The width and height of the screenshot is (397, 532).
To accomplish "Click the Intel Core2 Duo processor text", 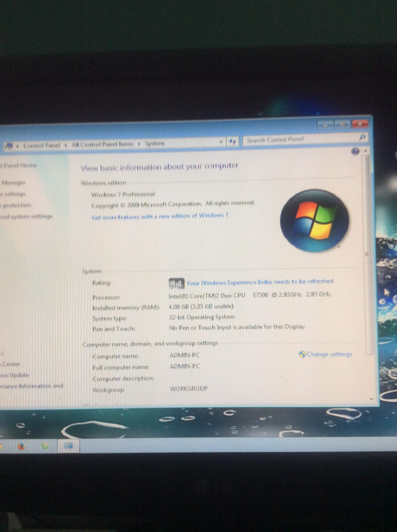I will click(249, 295).
